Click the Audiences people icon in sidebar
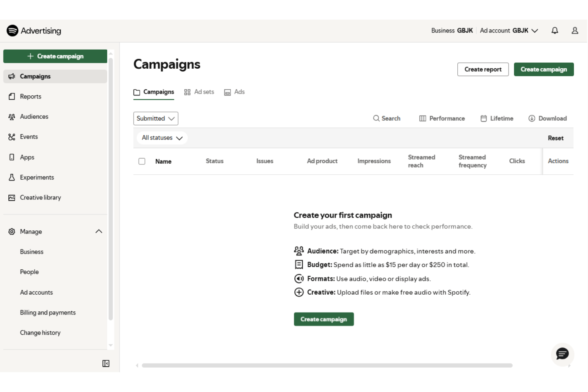The width and height of the screenshot is (588, 392). point(12,117)
